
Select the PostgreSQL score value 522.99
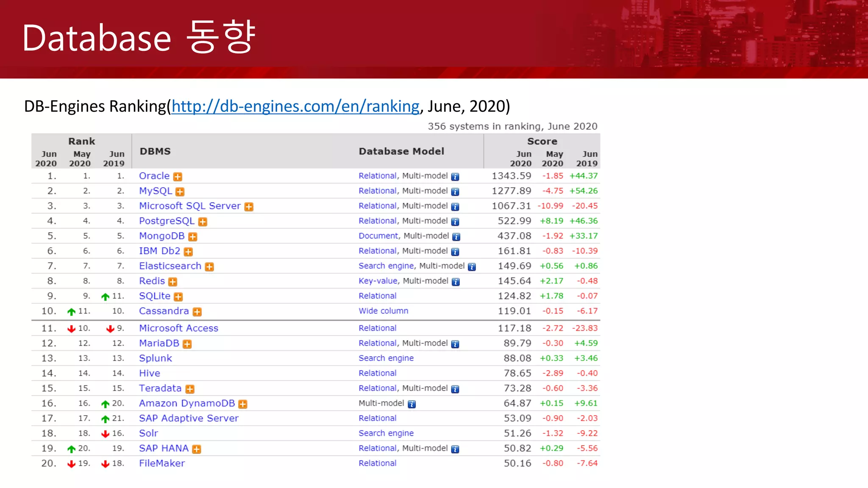[515, 221]
